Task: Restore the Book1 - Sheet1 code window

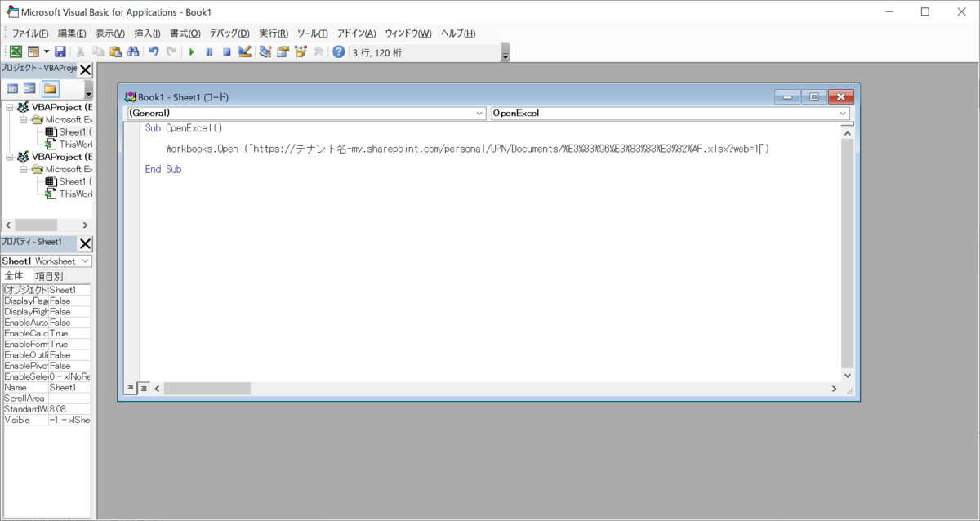Action: pos(813,96)
